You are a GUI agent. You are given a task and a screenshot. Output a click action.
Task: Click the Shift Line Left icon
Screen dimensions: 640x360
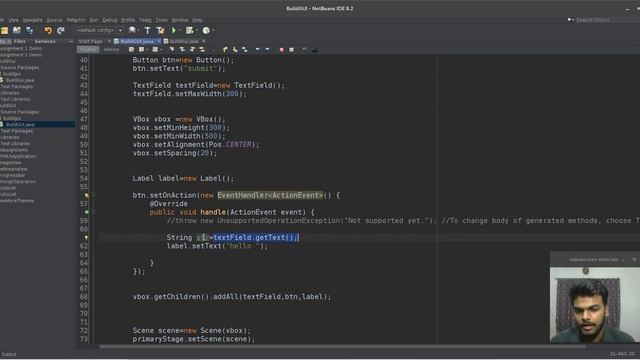pos(258,49)
